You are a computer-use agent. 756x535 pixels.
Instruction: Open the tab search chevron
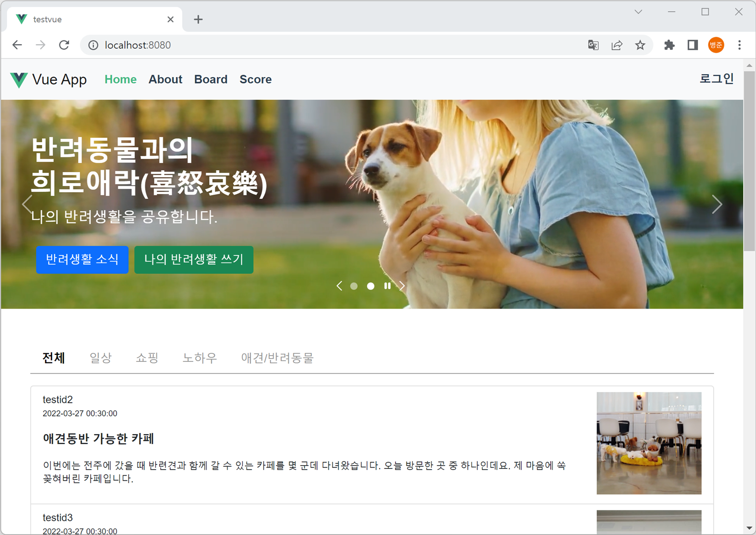(x=638, y=12)
